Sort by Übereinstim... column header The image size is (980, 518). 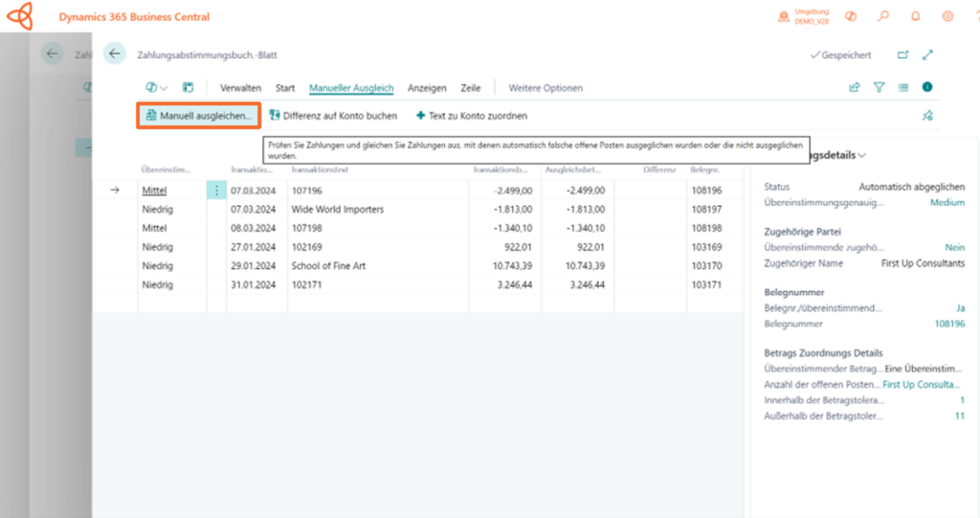pos(166,169)
